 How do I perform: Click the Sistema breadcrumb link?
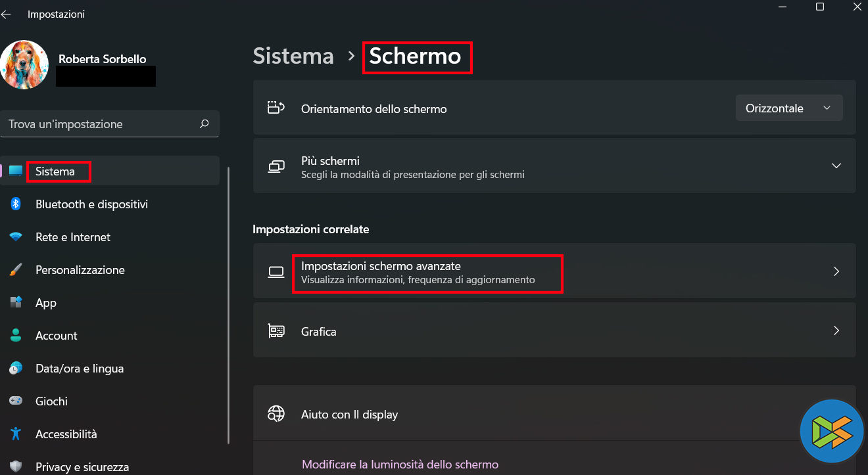[x=293, y=57]
